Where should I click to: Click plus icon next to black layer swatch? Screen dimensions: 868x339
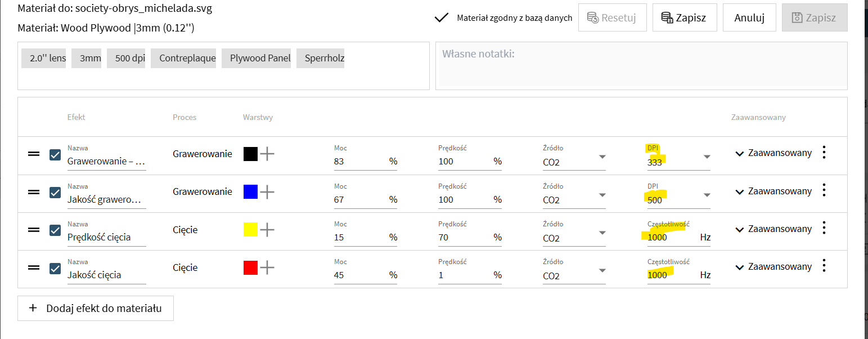(267, 154)
